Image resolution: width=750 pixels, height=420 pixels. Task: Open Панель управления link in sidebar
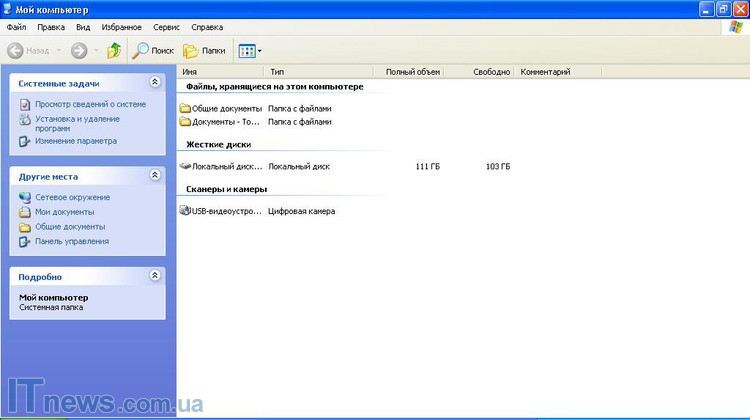72,241
